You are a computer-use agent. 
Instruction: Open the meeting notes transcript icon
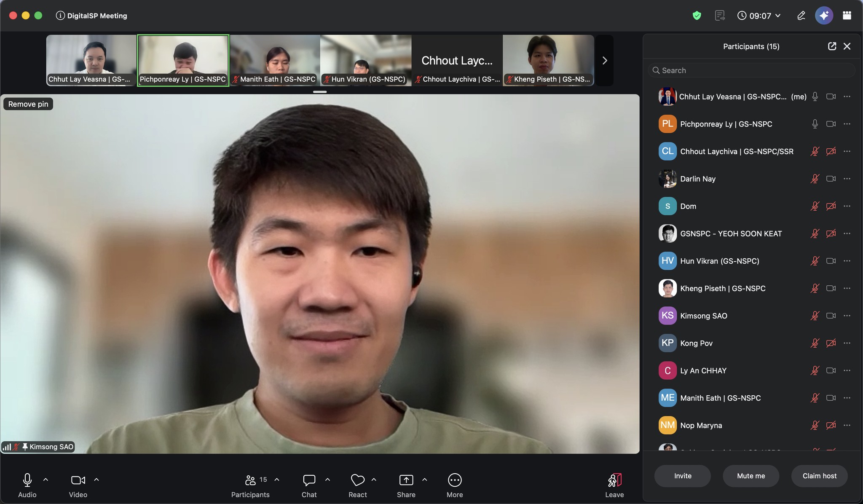click(x=720, y=16)
